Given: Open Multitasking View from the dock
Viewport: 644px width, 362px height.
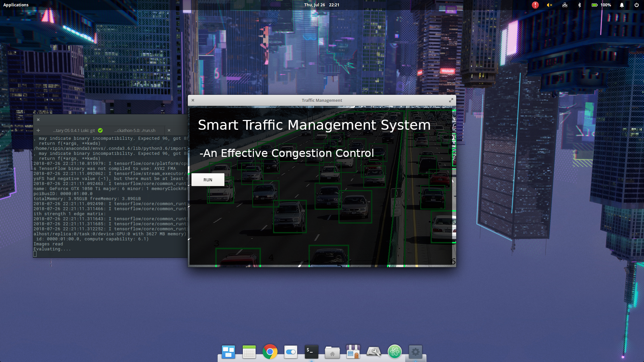Looking at the screenshot, I should 228,352.
